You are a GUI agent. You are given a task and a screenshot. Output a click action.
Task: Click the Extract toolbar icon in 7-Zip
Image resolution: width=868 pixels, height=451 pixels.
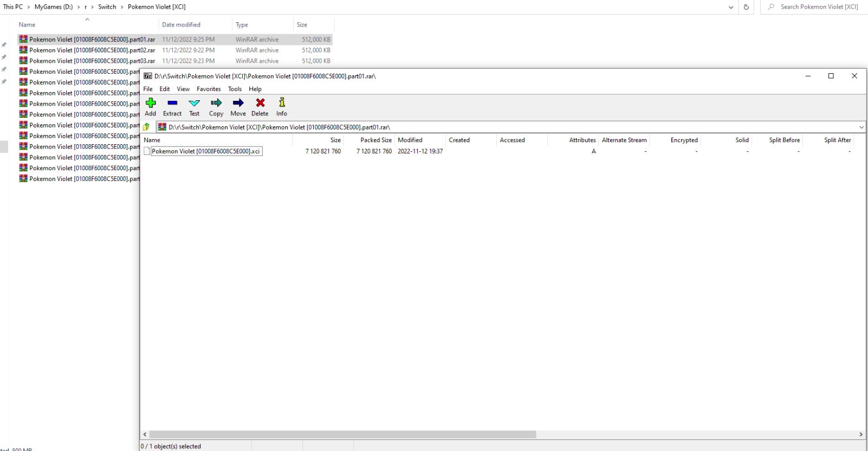coord(172,103)
